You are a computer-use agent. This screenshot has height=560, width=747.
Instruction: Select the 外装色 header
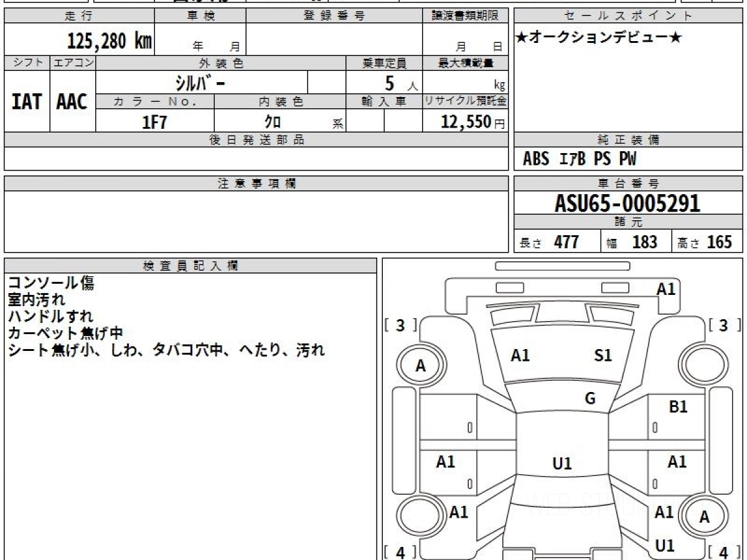point(221,63)
